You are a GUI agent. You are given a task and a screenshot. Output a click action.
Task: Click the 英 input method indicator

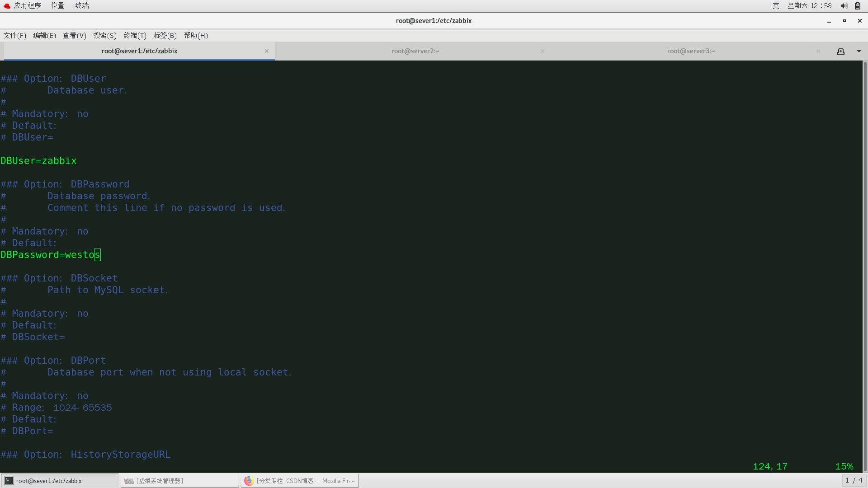point(776,5)
